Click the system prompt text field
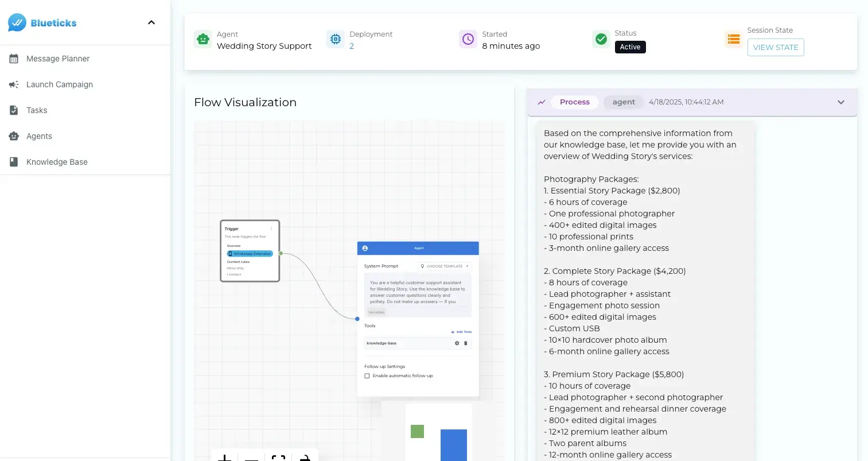 [x=417, y=292]
